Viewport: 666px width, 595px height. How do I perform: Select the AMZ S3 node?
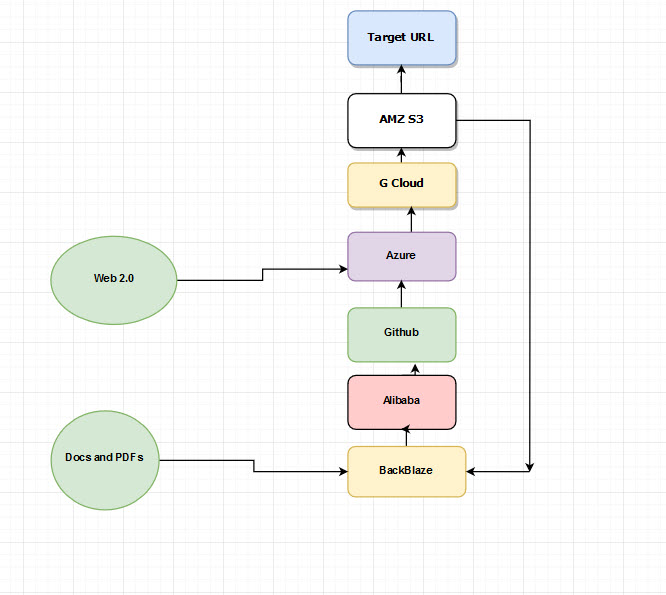coord(401,121)
